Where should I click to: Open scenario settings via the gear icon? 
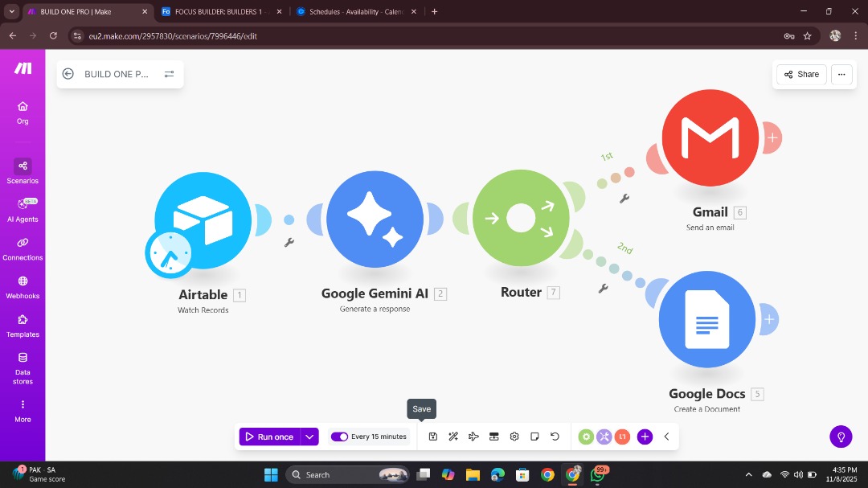coord(514,436)
